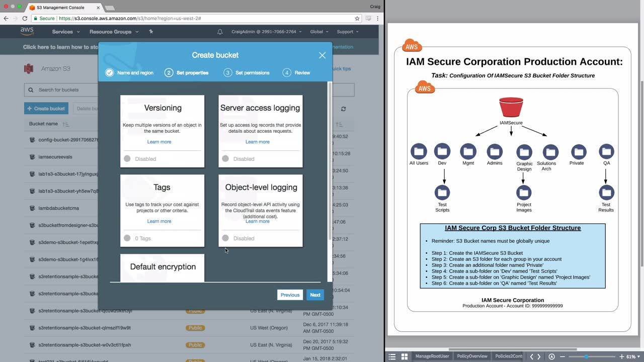Screen dimensions: 644x362
Task: Expand the Resource Groups dropdown
Action: (114, 32)
